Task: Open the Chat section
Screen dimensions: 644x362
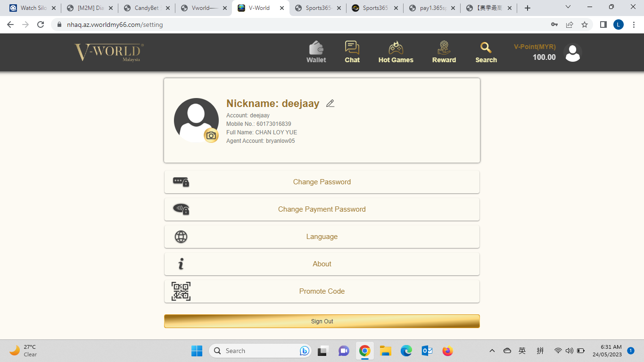Action: tap(352, 52)
